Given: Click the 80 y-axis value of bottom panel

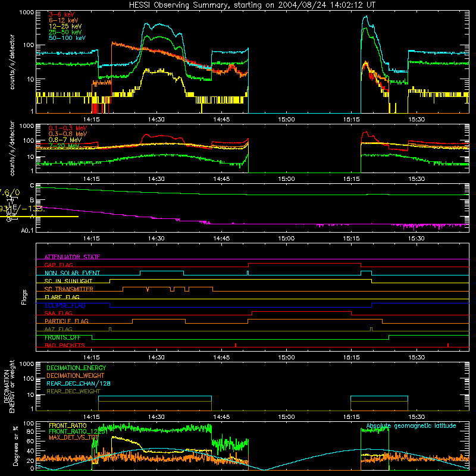Looking at the screenshot, I should tap(30, 431).
